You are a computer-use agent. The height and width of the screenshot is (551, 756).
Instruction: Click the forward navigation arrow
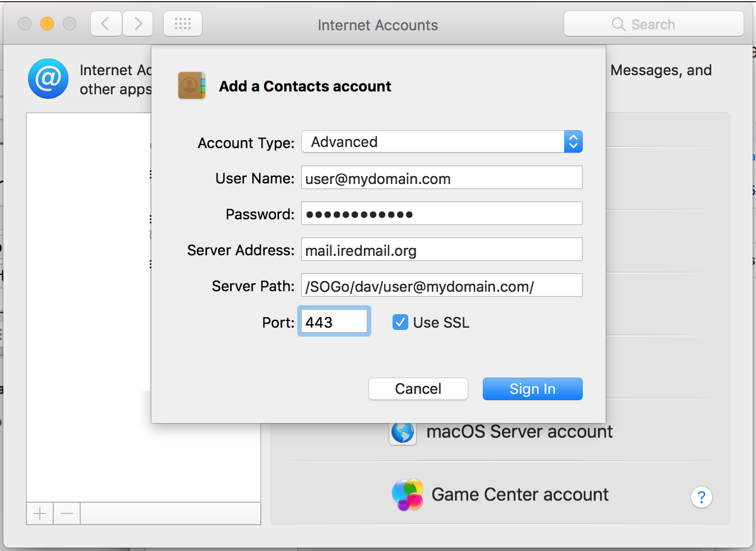point(138,24)
